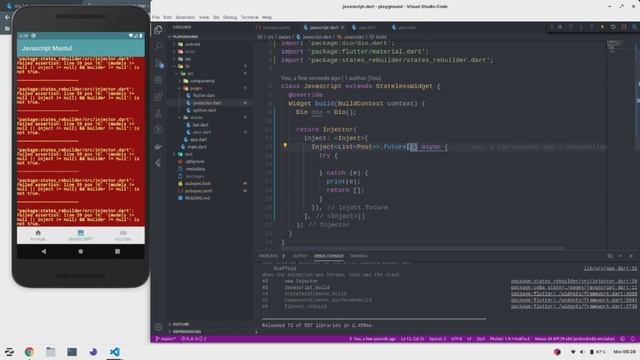Click the red stop icon in debug toolbar

(624, 27)
